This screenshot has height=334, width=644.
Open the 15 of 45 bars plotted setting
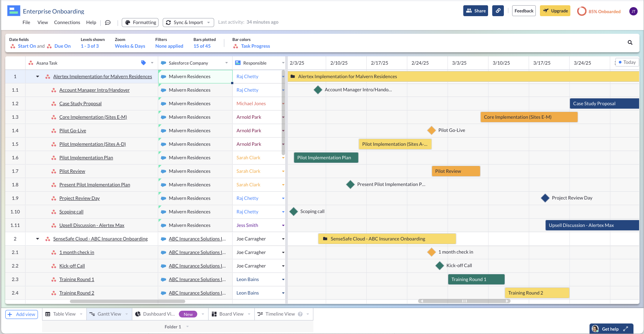point(202,46)
